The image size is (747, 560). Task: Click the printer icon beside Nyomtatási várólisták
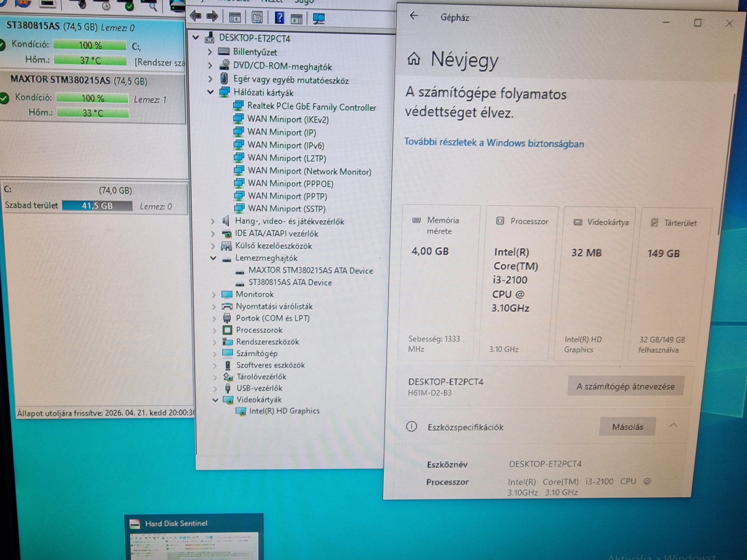click(227, 306)
